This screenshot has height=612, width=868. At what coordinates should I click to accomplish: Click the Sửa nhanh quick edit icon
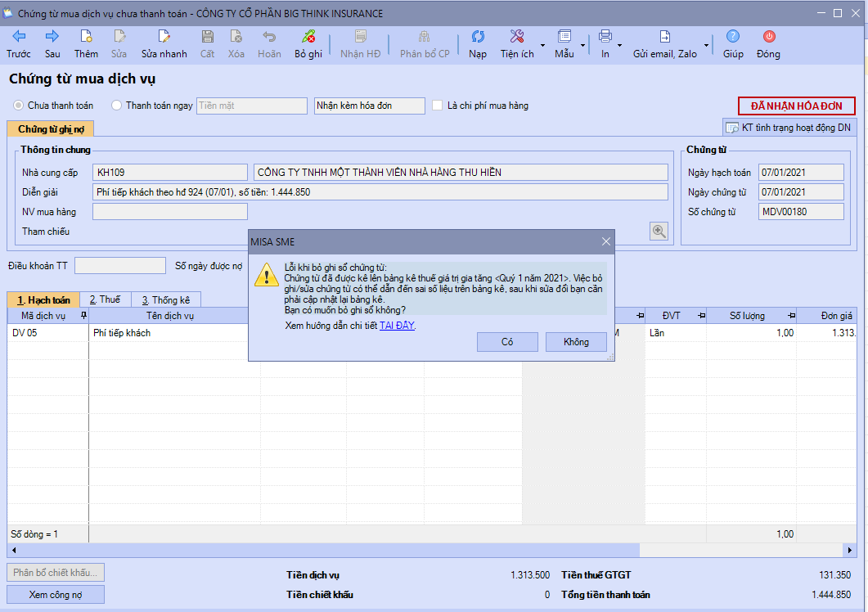click(164, 37)
